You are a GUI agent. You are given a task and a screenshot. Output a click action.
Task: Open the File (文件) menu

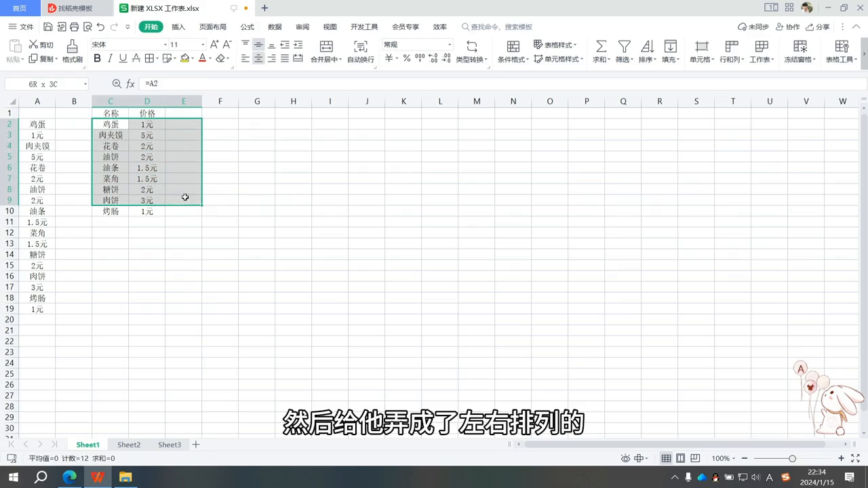[21, 27]
